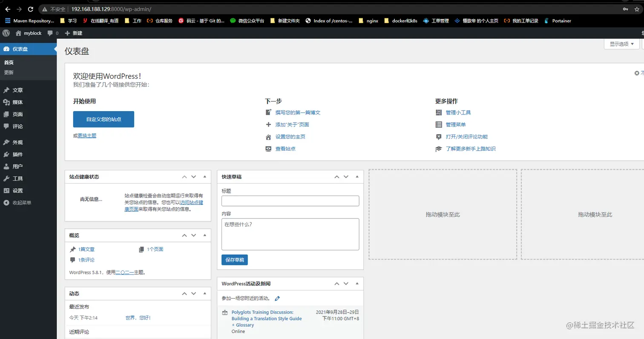The height and width of the screenshot is (339, 644).
Task: Toggle collapse of 动态 panel
Action: click(x=204, y=293)
